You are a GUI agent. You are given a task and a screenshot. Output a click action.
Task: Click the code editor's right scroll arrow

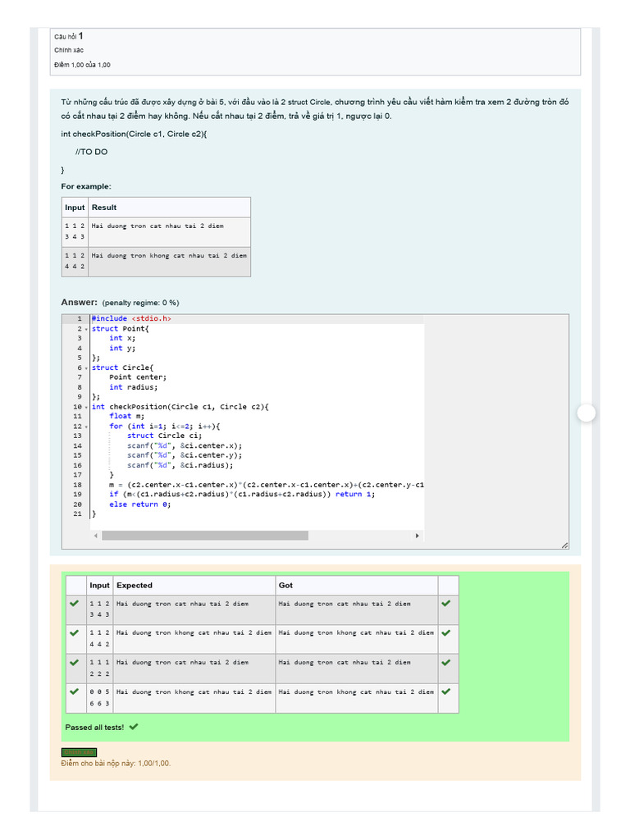pyautogui.click(x=417, y=536)
